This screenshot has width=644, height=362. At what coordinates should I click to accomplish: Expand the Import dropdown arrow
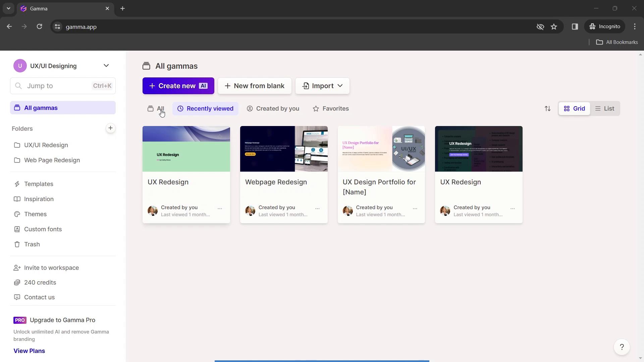pos(340,86)
